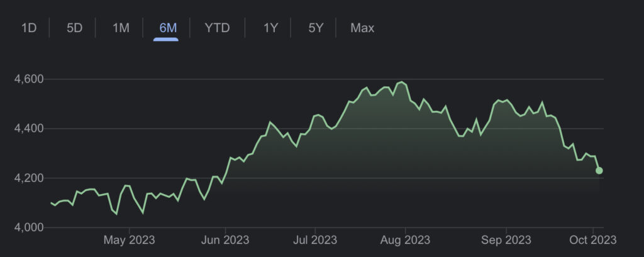Click the Aug 2023 axis label
Image resolution: width=644 pixels, height=257 pixels.
(406, 240)
